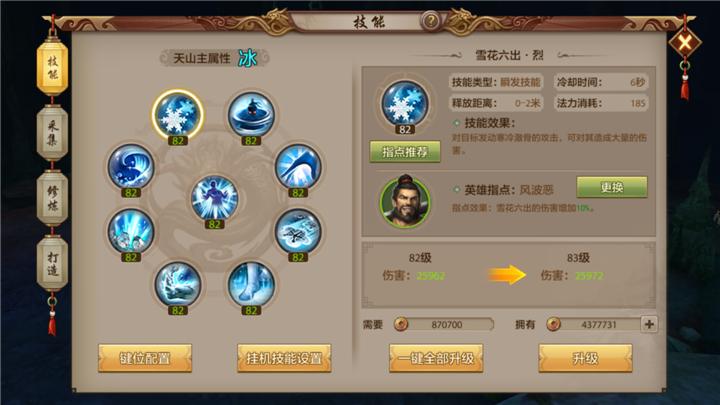
Task: Select the frozen foot skill icon
Action: 251,284
